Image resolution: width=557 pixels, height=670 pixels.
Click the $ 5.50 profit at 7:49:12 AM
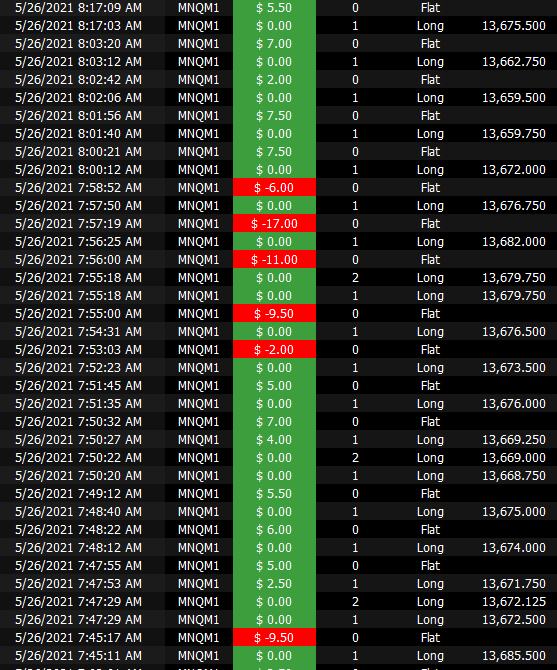[274, 494]
